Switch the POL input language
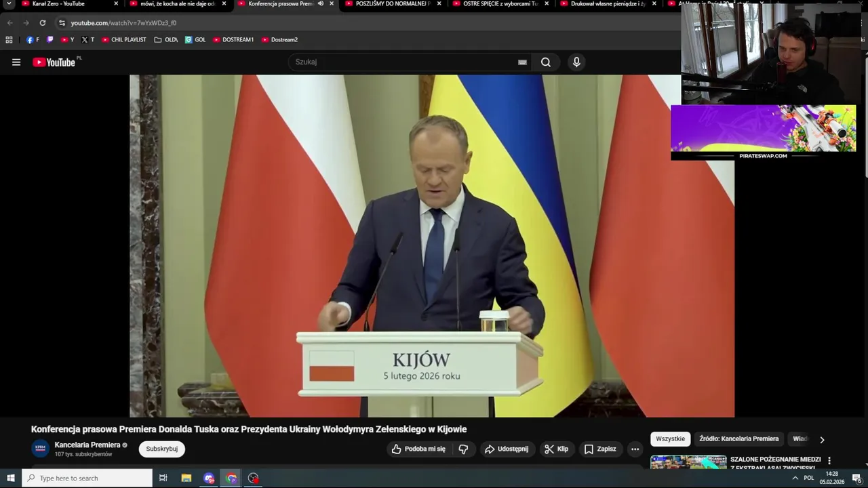 (x=809, y=478)
